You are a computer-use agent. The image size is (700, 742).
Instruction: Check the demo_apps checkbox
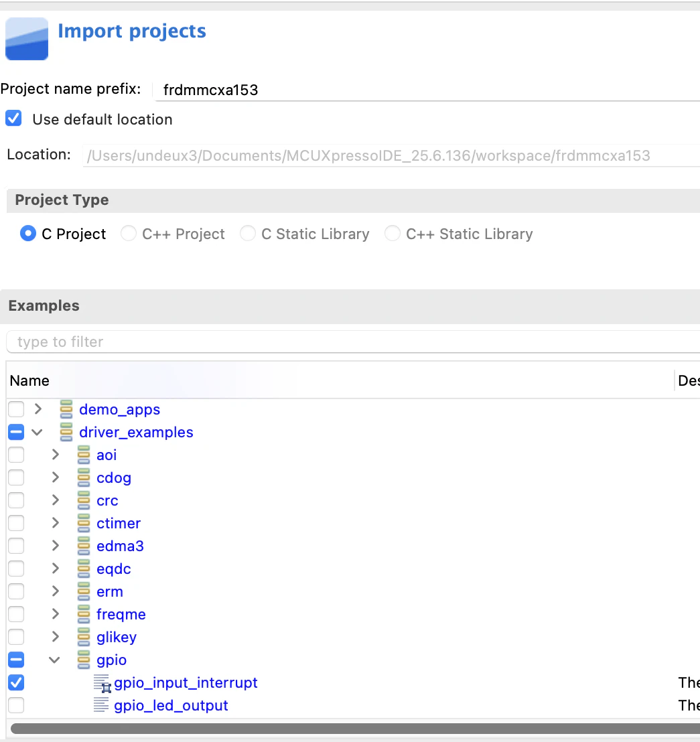click(x=16, y=409)
